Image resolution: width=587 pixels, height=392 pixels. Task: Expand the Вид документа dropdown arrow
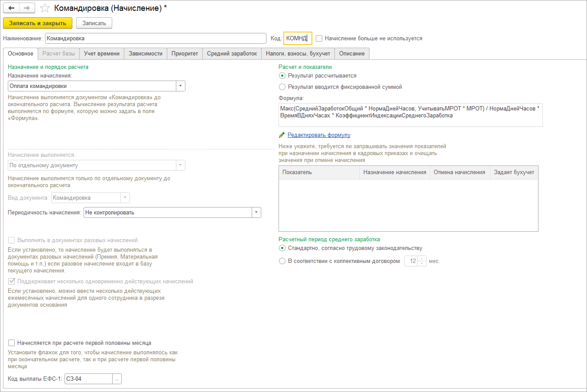pos(125,198)
